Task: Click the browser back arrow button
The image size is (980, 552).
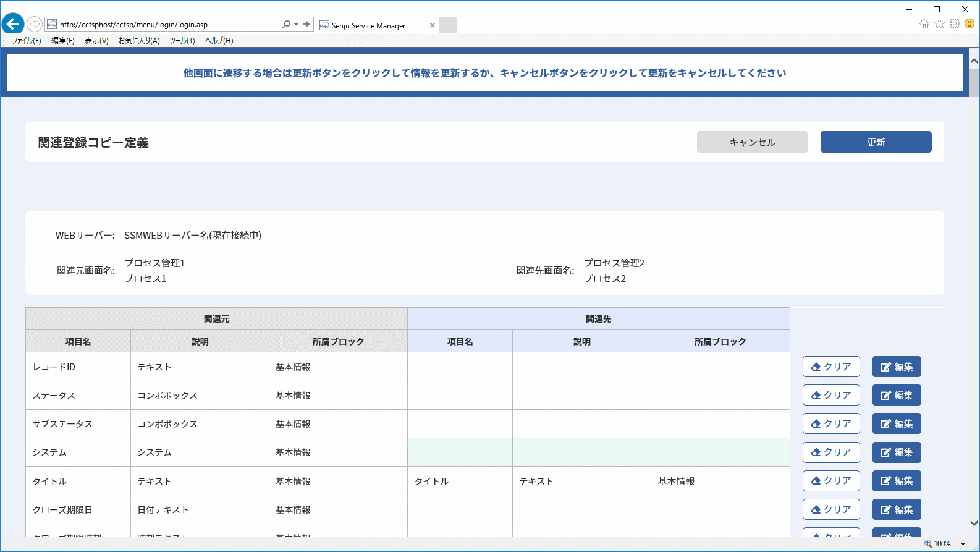Action: pos(13,24)
